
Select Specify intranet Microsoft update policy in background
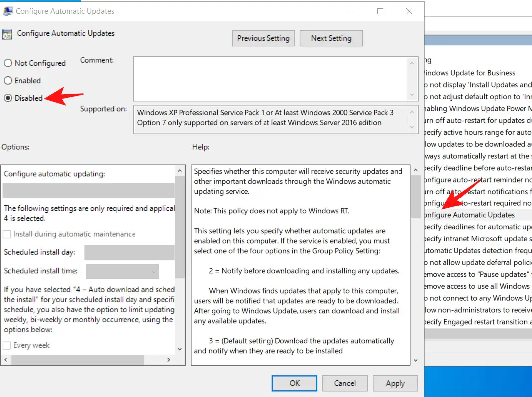(478, 239)
